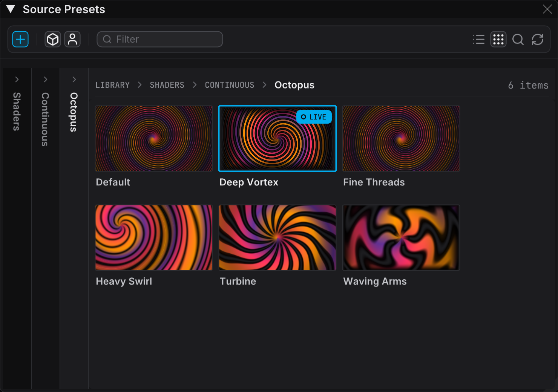
Task: Expand the Shaders sidebar column chevron
Action: (17, 79)
